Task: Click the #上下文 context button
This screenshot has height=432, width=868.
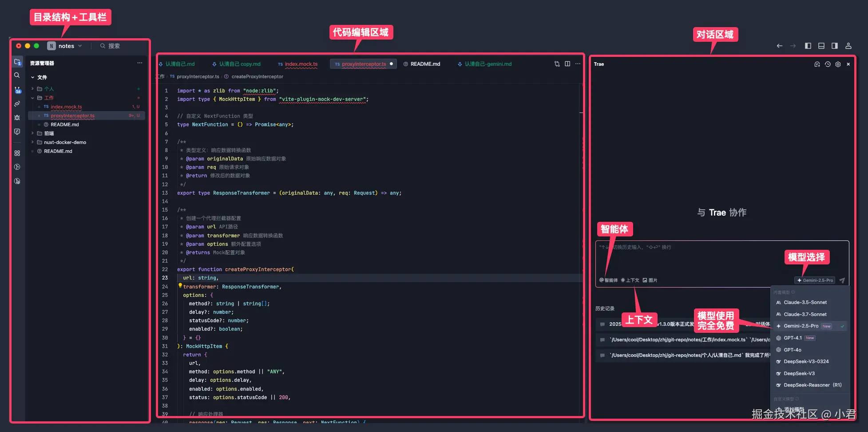Action: point(630,280)
